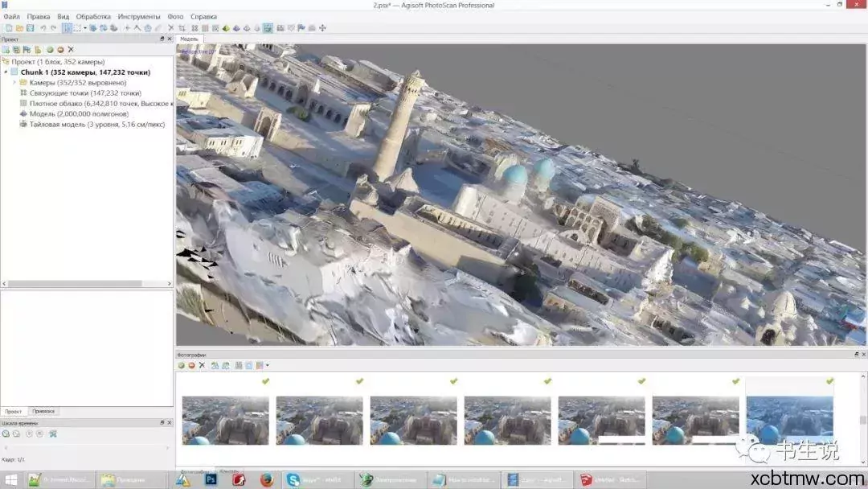The height and width of the screenshot is (489, 868).
Task: Activate the Navigation tool on the toolbar
Action: (66, 28)
